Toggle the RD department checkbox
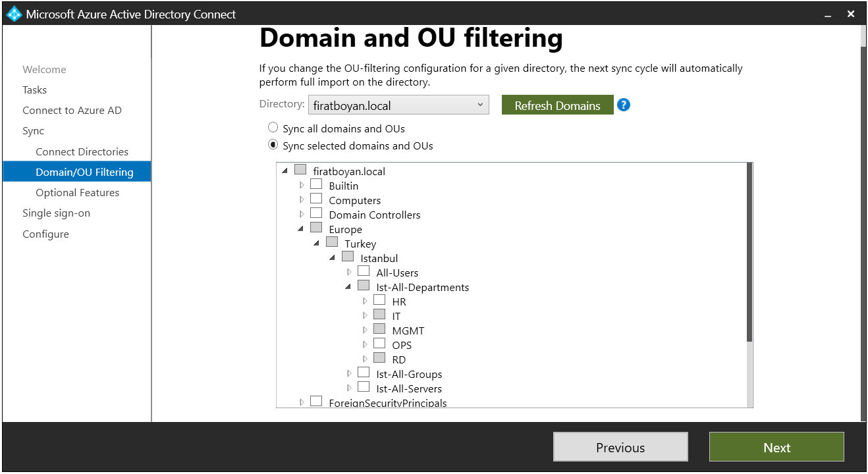This screenshot has height=474, width=868. pos(379,358)
